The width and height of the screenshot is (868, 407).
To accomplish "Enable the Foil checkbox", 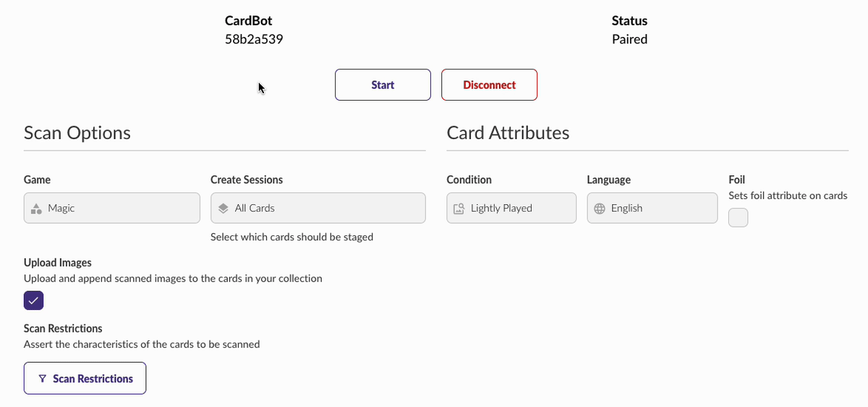I will click(738, 217).
